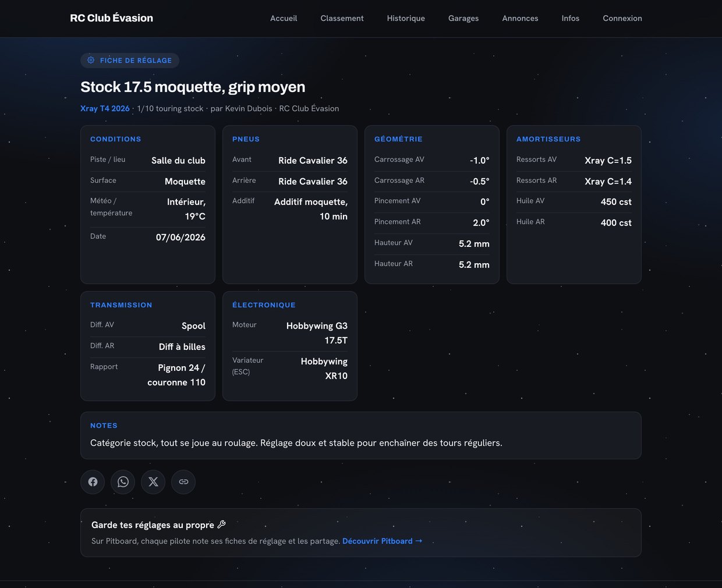Open the Historique section
Viewport: 722px width, 588px height.
(406, 19)
